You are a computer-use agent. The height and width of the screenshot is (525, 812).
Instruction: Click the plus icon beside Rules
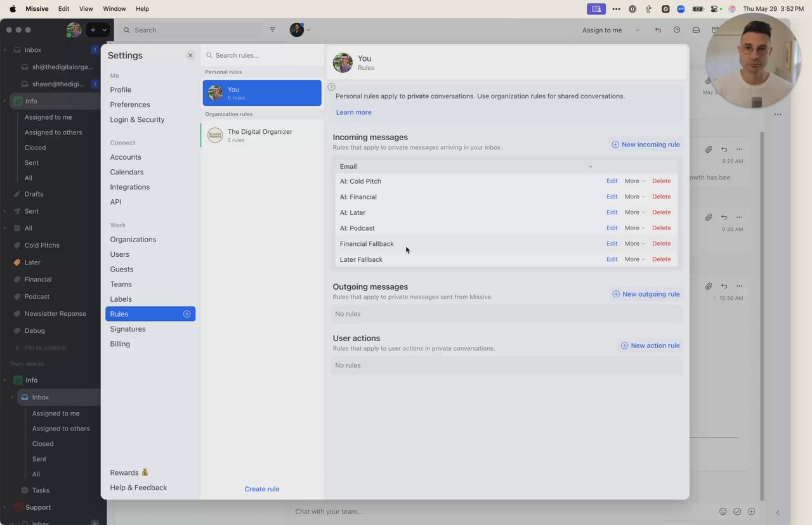click(x=187, y=314)
